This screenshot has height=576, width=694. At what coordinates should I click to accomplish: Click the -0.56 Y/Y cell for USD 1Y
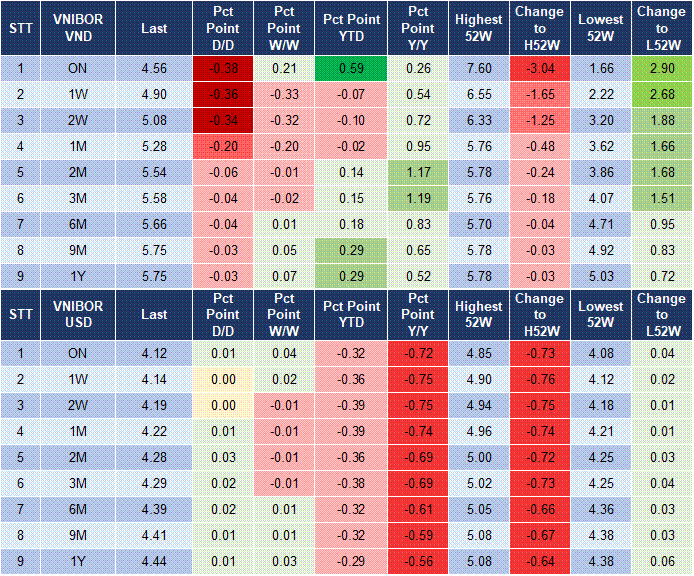click(x=420, y=562)
